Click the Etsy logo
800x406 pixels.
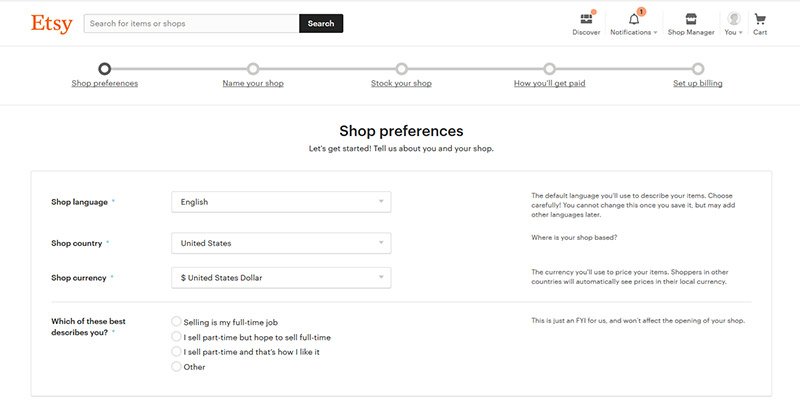point(52,23)
